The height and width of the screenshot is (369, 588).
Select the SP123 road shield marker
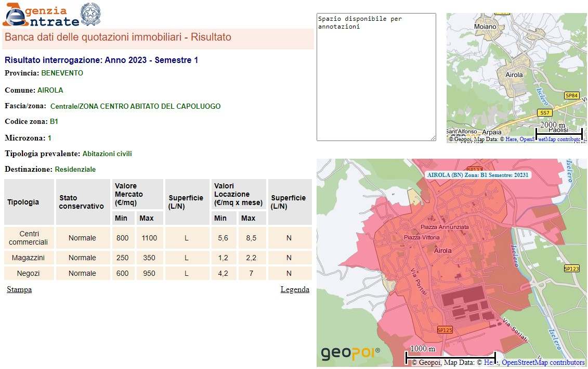tap(571, 269)
